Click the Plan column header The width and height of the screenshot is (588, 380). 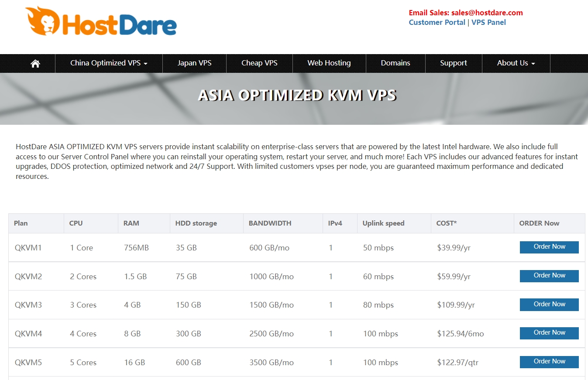click(21, 223)
